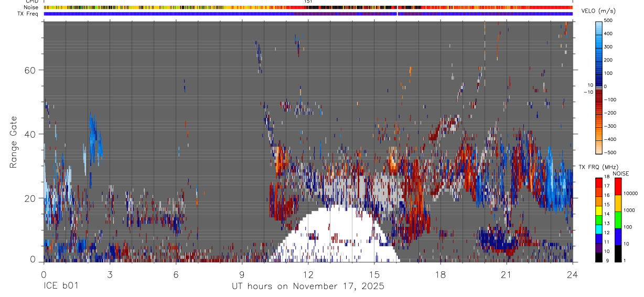Click the noise level strip above the plot
Image resolution: width=644 pixels, height=297 pixels.
point(308,7)
